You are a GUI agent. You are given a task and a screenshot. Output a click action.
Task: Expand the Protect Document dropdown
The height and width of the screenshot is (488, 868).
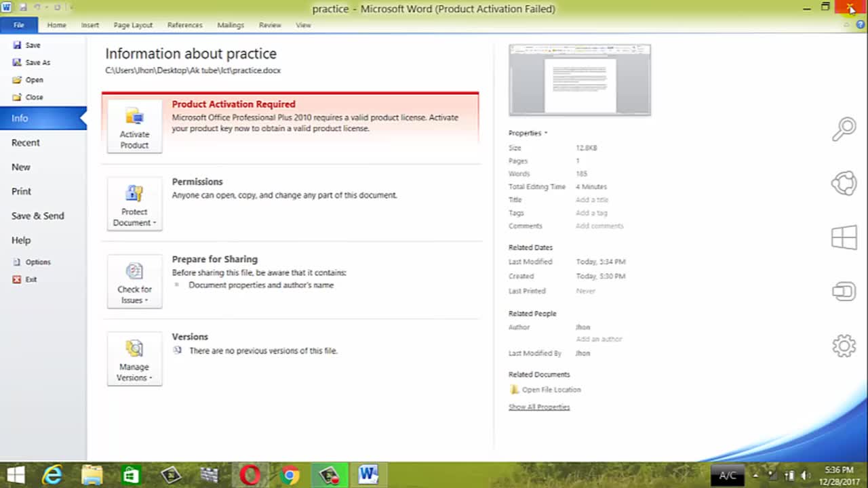[134, 203]
